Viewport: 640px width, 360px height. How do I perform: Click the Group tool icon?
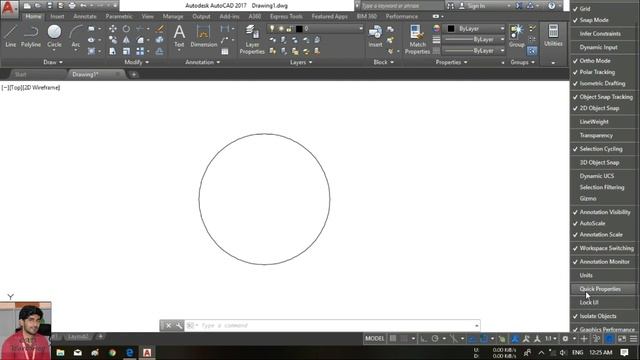[517, 36]
